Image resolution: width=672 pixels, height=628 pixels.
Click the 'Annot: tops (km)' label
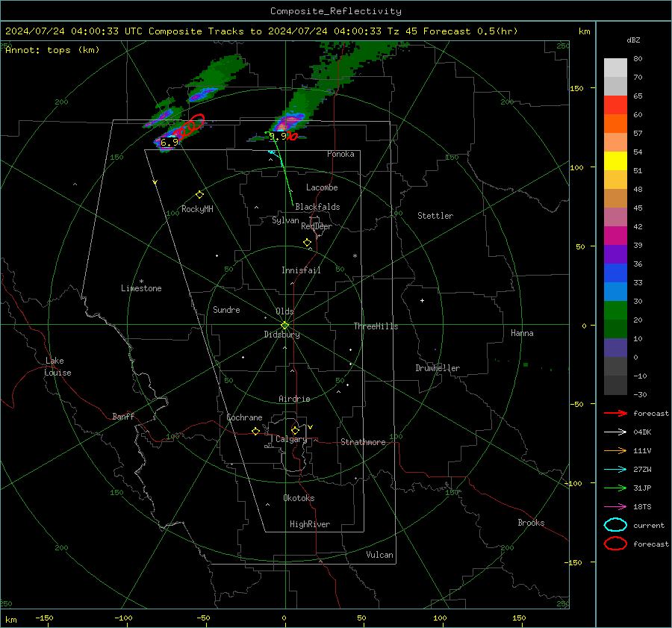[x=52, y=50]
